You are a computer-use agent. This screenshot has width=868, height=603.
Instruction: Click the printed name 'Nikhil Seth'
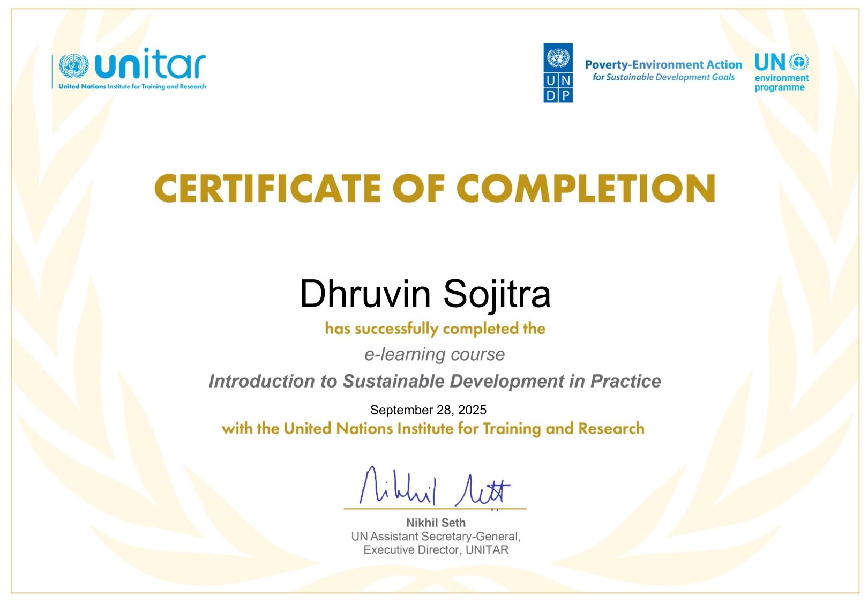click(436, 523)
